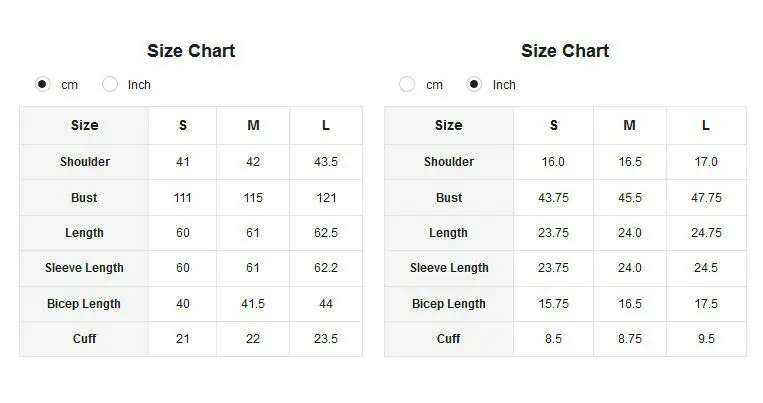The height and width of the screenshot is (403, 763).
Task: Click the L column header in left chart
Action: coord(326,126)
